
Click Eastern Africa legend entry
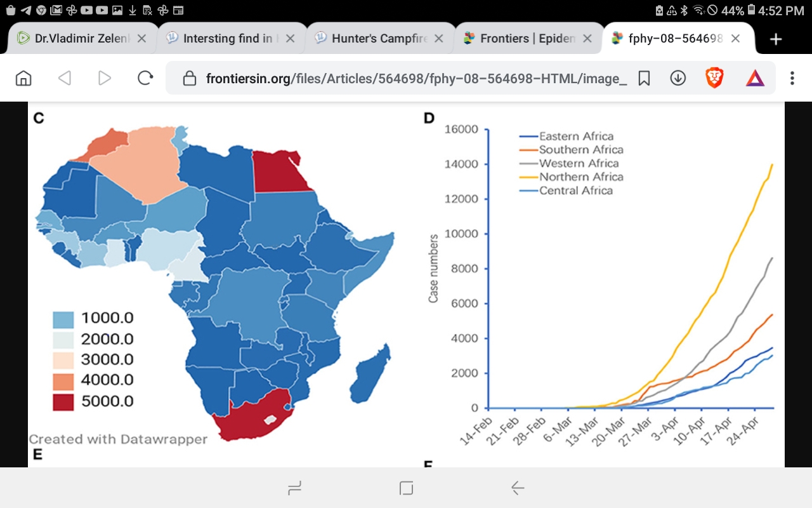click(566, 136)
